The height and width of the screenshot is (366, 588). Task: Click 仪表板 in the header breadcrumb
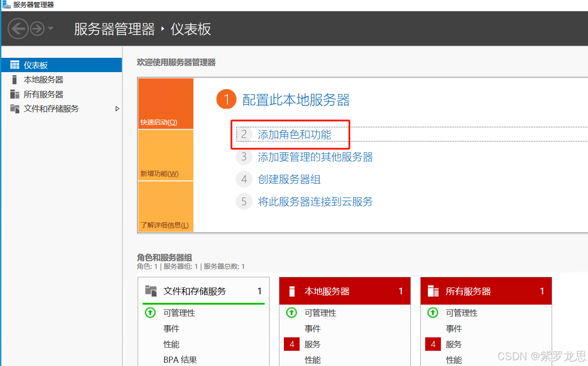[x=191, y=29]
